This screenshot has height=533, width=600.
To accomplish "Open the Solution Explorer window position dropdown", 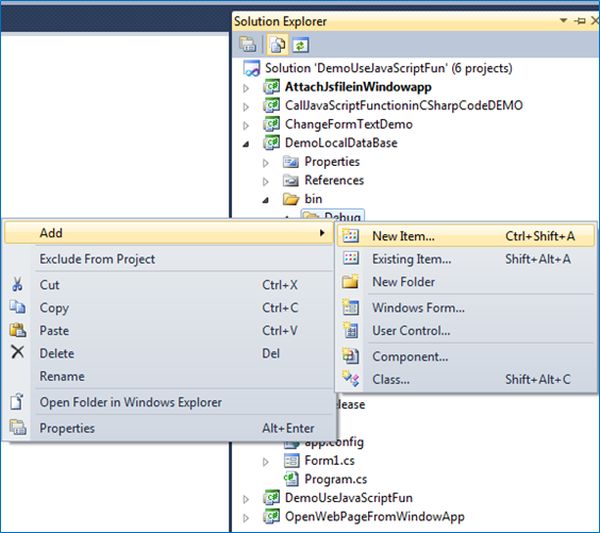I will (562, 20).
